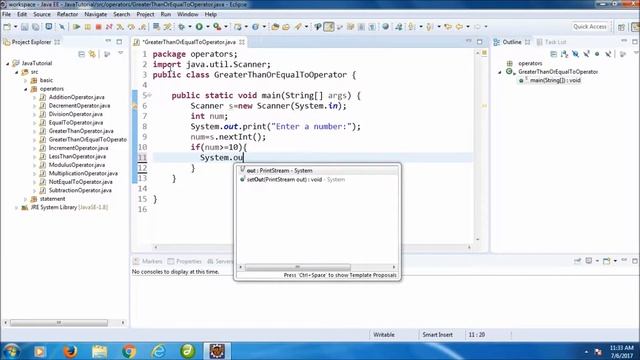Click the red Terminate icon
Viewport: 640px width, 360px height.
[98, 27]
